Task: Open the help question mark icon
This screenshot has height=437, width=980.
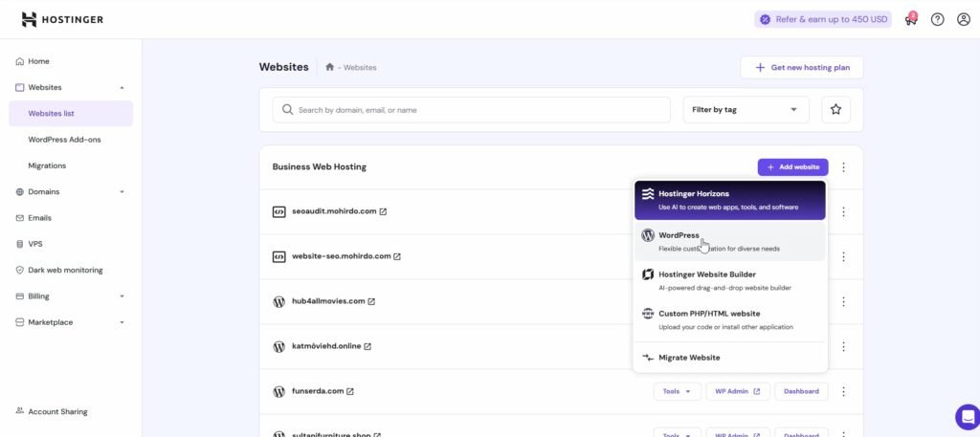Action: (x=937, y=19)
